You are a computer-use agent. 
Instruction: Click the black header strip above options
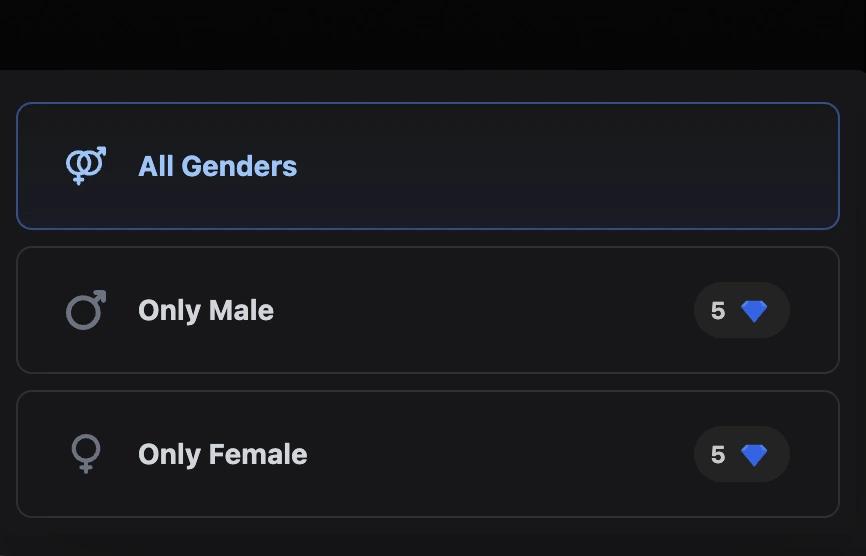tap(433, 34)
